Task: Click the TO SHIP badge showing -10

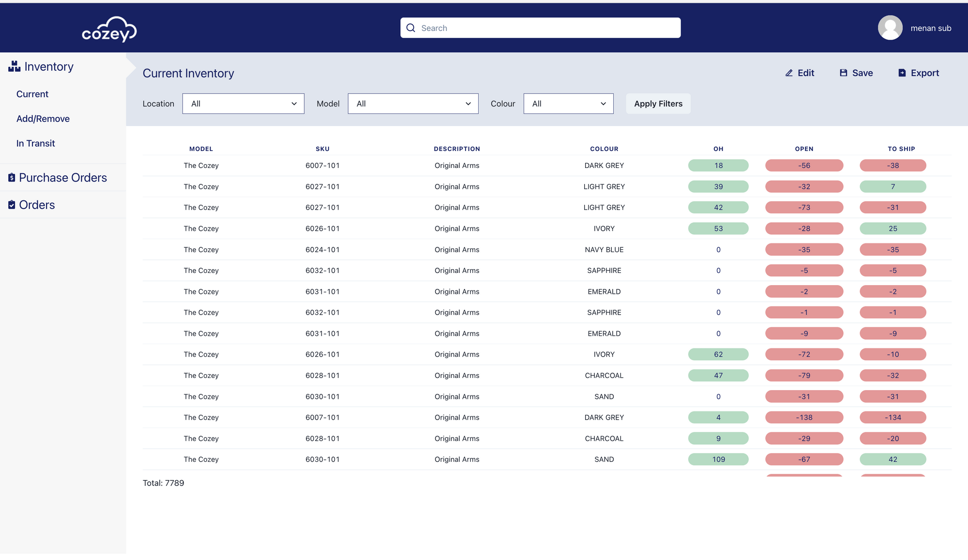Action: (x=893, y=354)
